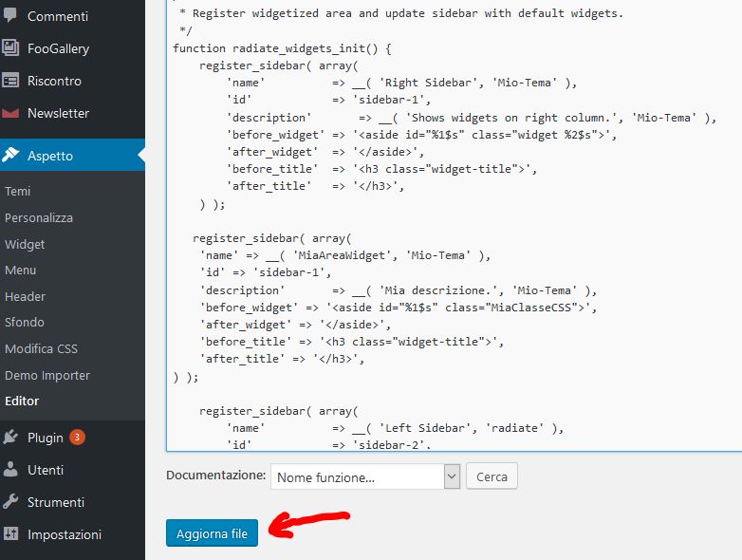Go to the Riscontro section

[54, 81]
